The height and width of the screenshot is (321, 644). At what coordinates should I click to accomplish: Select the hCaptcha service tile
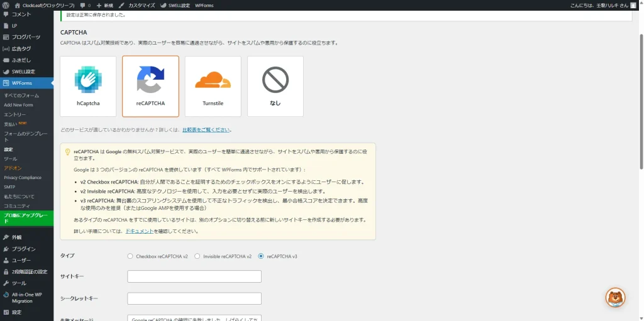click(88, 86)
